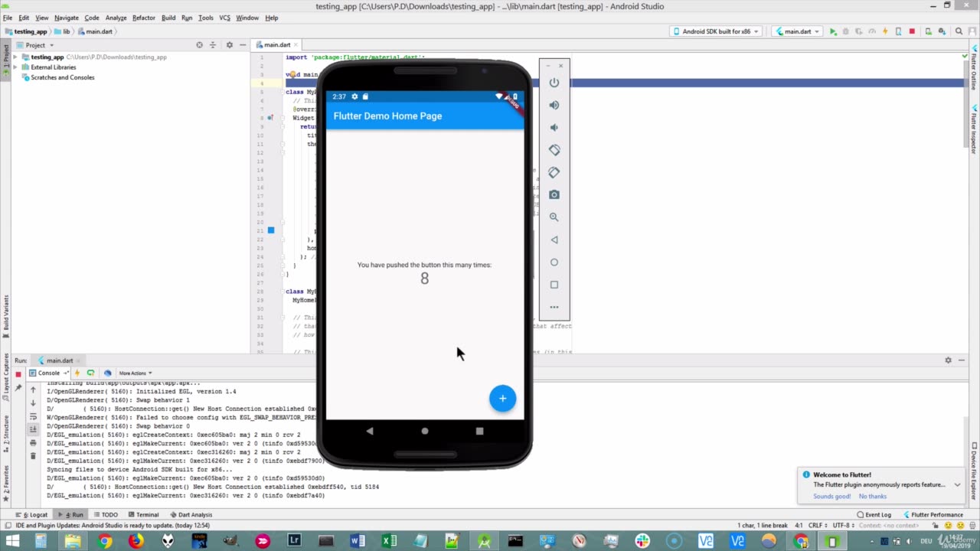The height and width of the screenshot is (551, 980).
Task: Clear the console with trash icon
Action: 33,456
